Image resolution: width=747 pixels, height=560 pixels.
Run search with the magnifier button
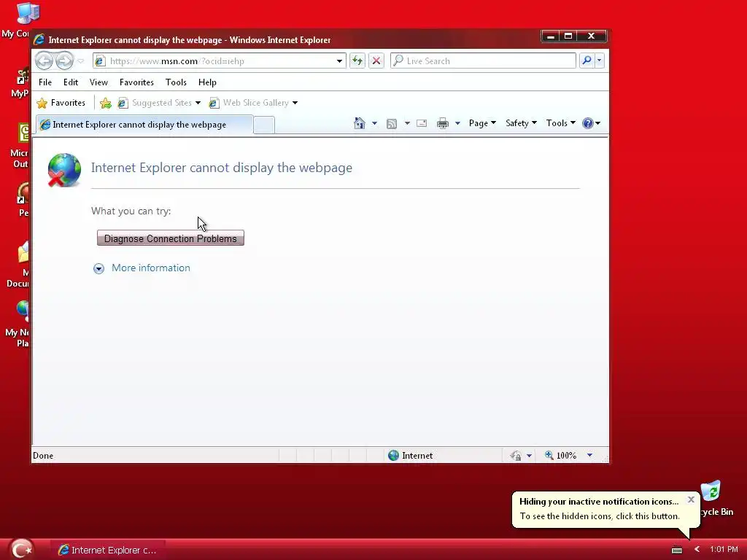click(x=587, y=61)
